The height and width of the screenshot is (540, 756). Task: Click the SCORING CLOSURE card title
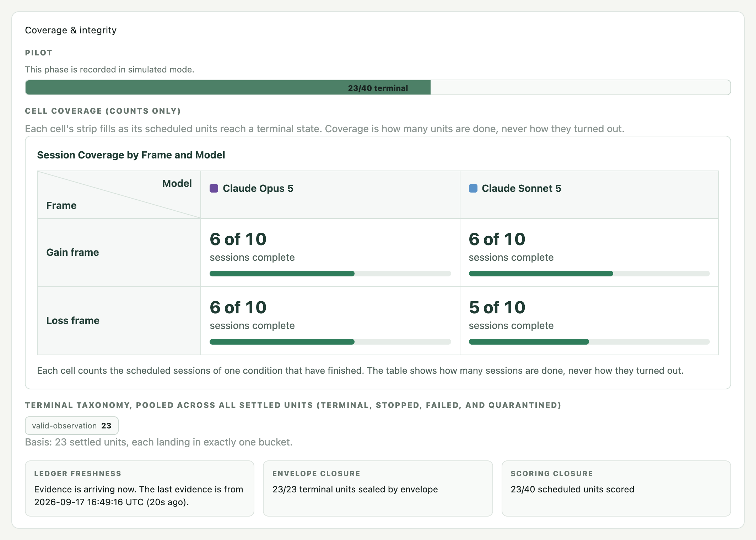(552, 474)
